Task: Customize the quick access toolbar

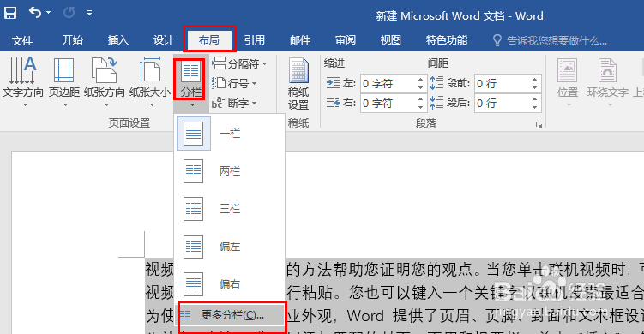Action: click(x=89, y=13)
